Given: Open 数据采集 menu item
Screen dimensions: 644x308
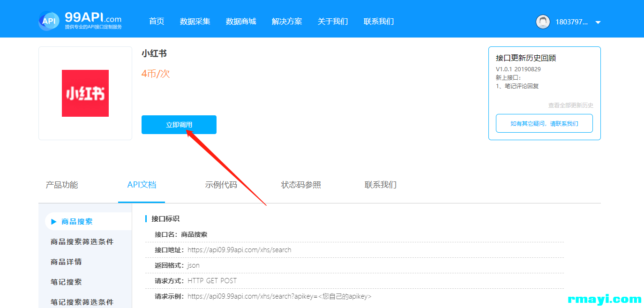Looking at the screenshot, I should pyautogui.click(x=195, y=21).
